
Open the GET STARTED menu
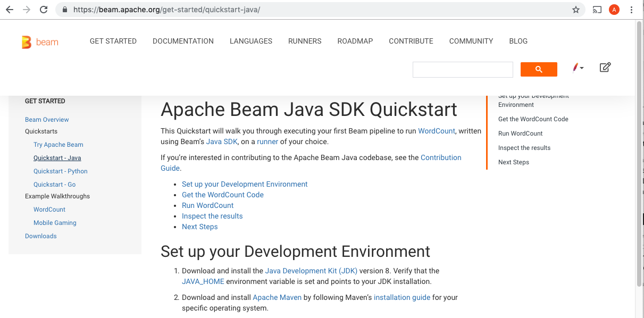(113, 41)
